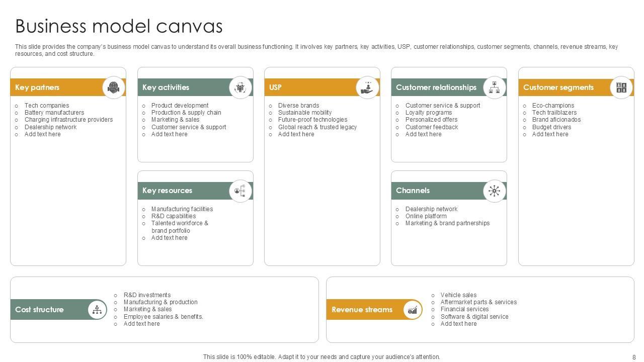The width and height of the screenshot is (644, 362).
Task: Select 'Add text here' under Revenue streams
Action: [458, 324]
